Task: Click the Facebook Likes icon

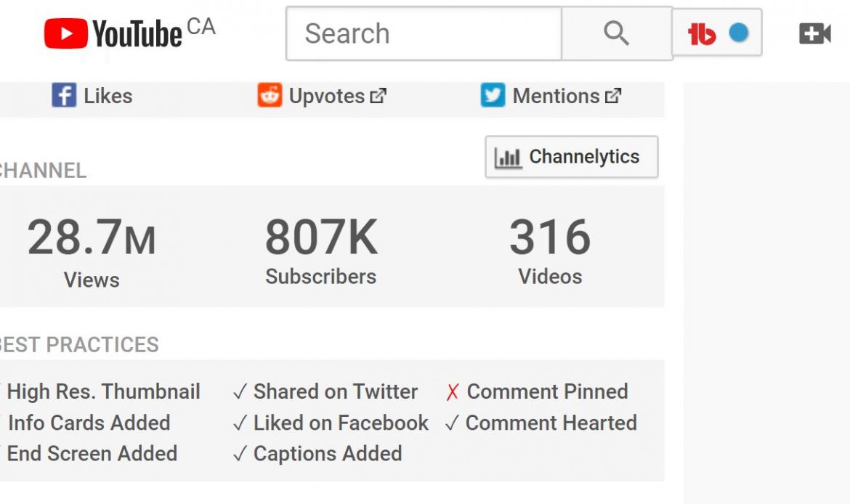Action: coord(64,95)
